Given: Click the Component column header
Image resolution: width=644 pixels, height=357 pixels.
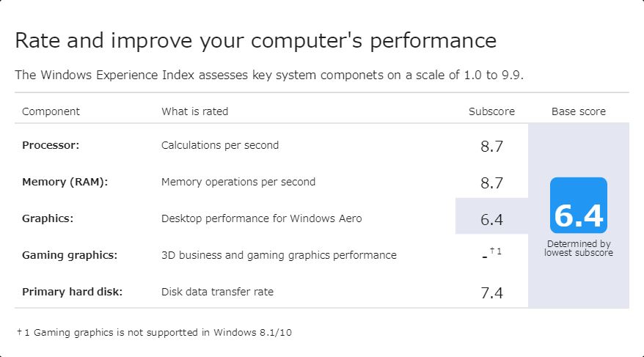Looking at the screenshot, I should [51, 111].
